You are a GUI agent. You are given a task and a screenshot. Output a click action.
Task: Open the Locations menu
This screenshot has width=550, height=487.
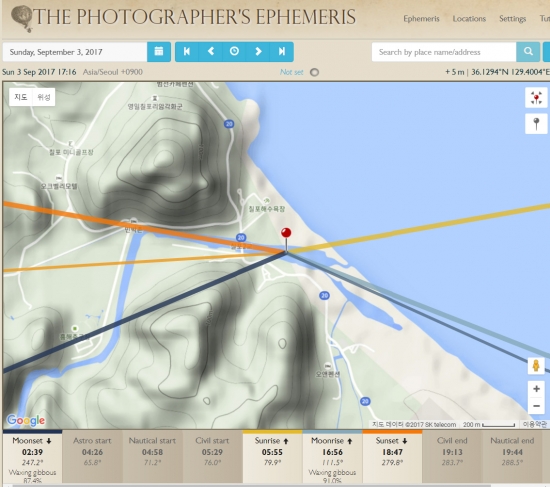(x=469, y=19)
